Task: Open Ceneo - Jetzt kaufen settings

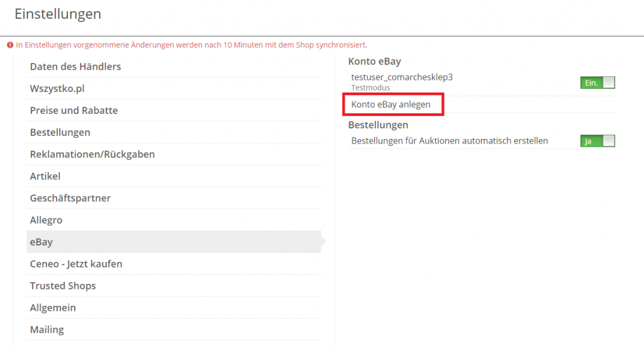Action: pyautogui.click(x=174, y=264)
